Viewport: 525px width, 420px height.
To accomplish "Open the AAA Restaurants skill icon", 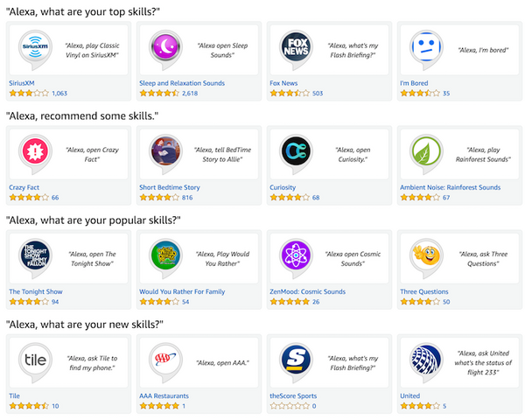I will [164, 359].
